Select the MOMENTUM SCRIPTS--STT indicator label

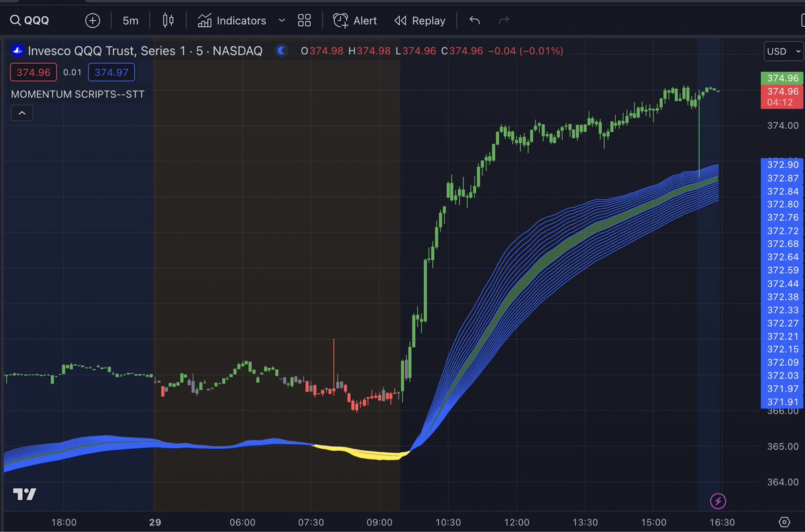(78, 94)
